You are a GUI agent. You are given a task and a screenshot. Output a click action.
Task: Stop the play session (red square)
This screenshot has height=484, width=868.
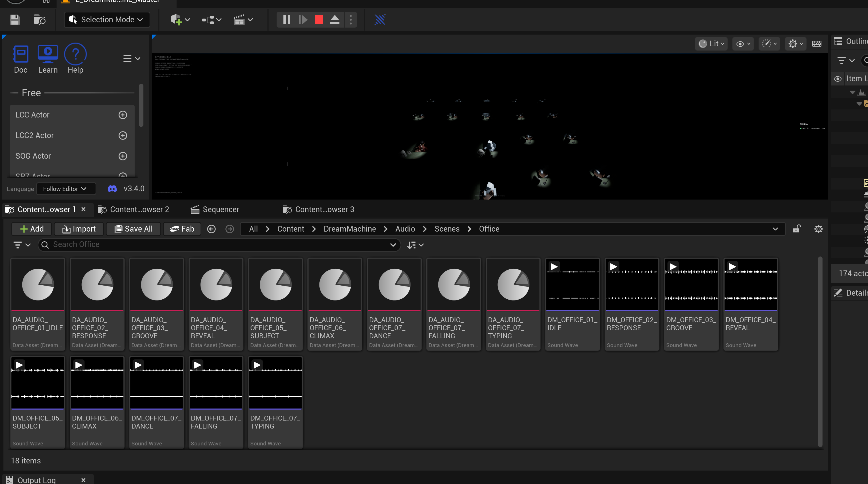[319, 19]
